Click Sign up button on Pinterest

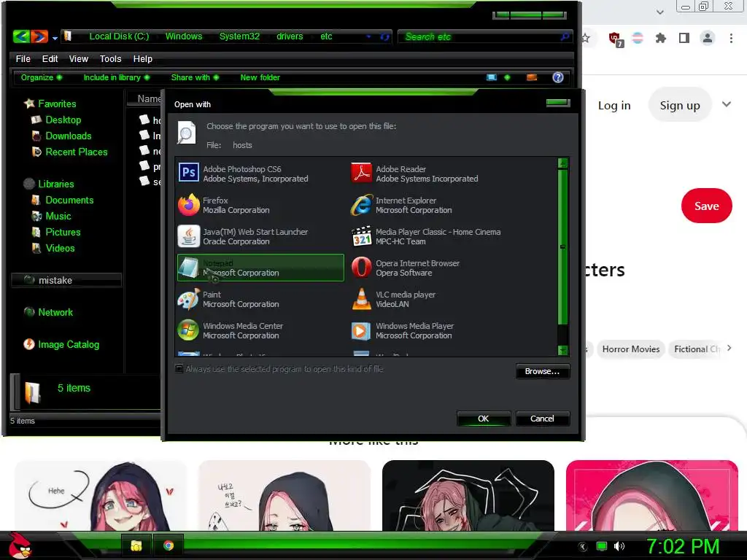pyautogui.click(x=680, y=105)
